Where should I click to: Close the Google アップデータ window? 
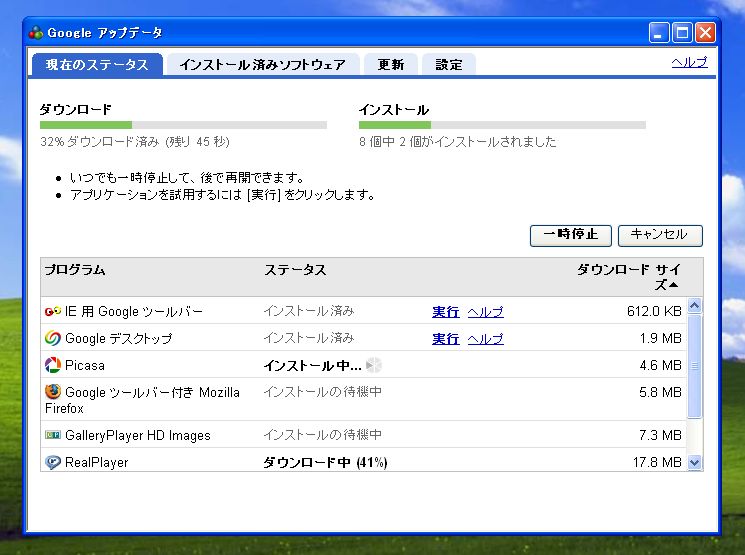coord(706,33)
